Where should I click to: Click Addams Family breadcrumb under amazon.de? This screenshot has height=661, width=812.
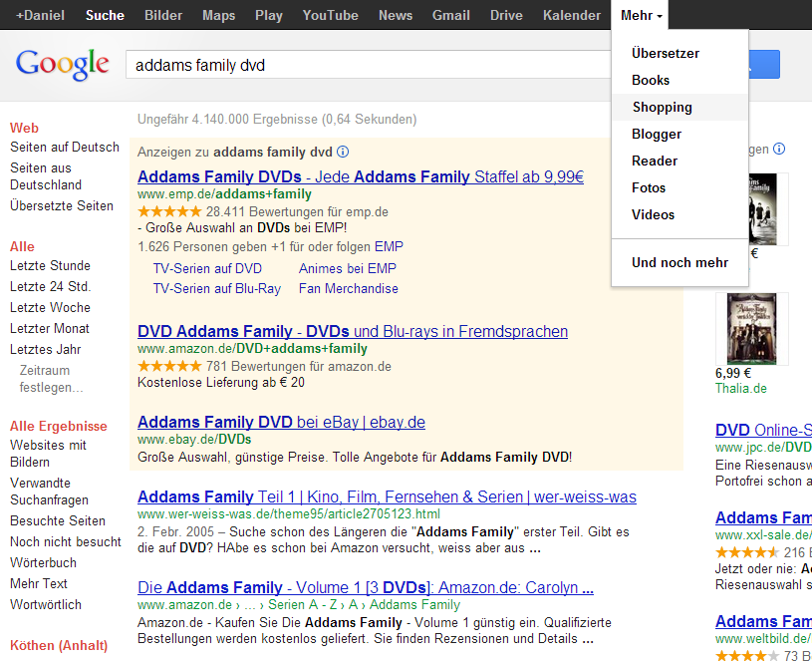tap(414, 604)
